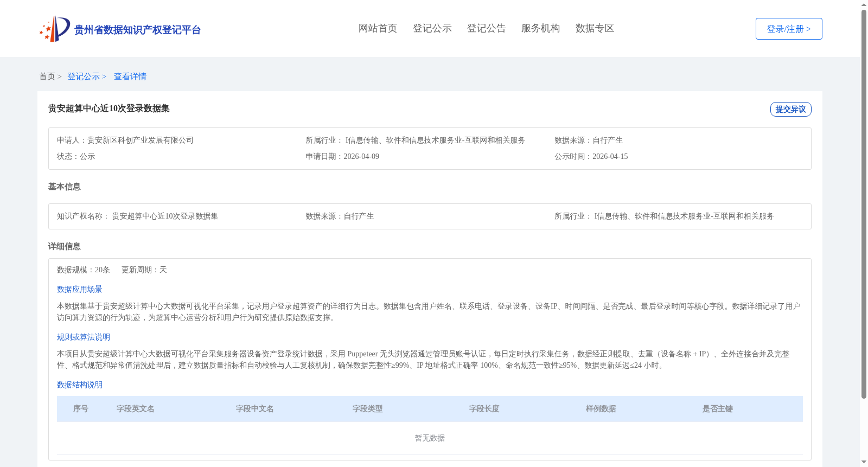Click the 知识产权名称 field value

(165, 216)
